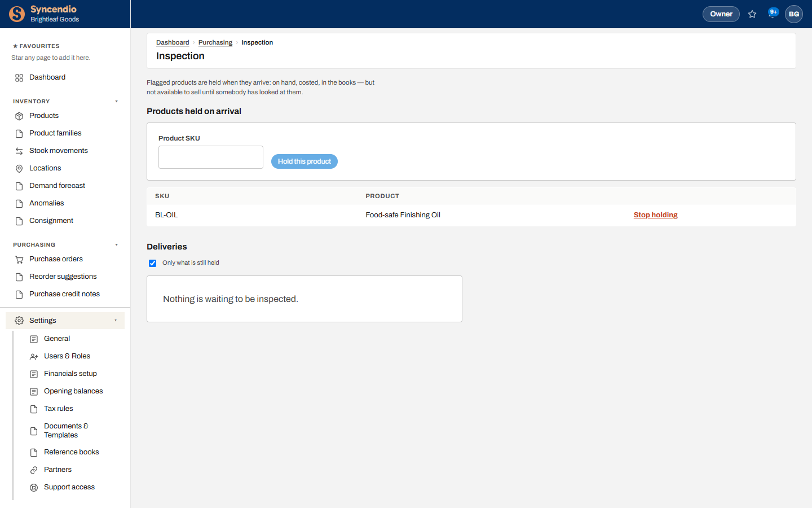Click Hold this product button
Viewport: 812px width, 508px height.
pos(304,161)
